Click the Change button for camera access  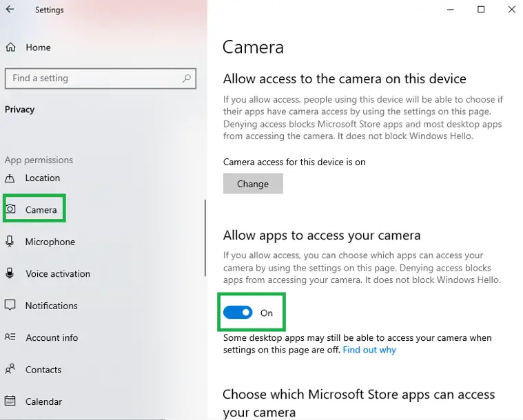pyautogui.click(x=253, y=184)
